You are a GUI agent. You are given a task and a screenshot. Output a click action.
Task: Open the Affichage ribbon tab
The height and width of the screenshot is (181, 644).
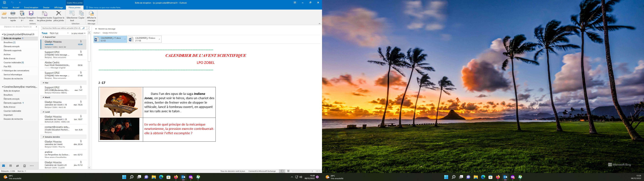[59, 8]
